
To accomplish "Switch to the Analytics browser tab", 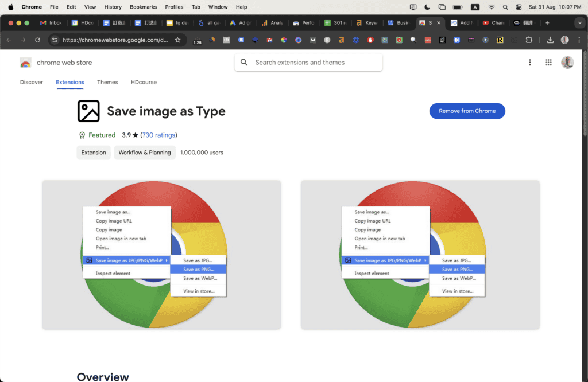I will 272,23.
